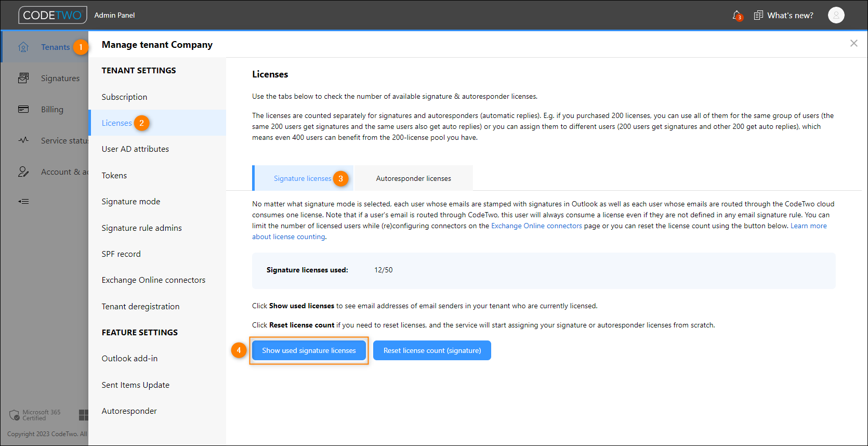This screenshot has width=868, height=446.
Task: Click the Billing card icon
Action: [23, 109]
